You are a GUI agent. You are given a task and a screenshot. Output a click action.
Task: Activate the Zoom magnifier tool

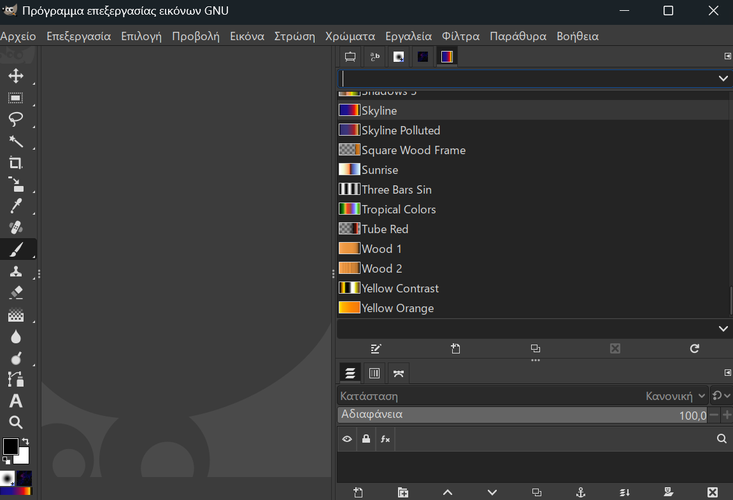click(16, 423)
